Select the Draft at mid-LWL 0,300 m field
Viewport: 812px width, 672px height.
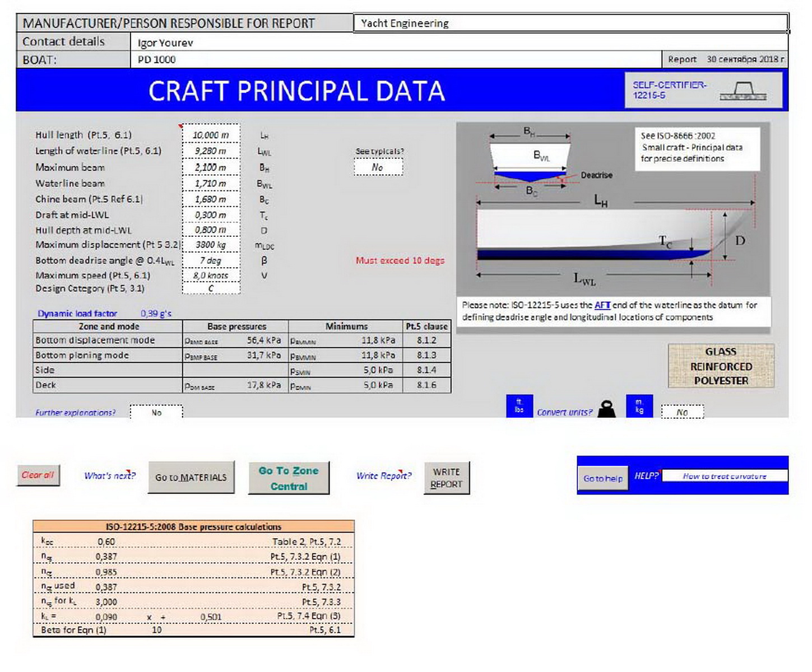pyautogui.click(x=211, y=214)
